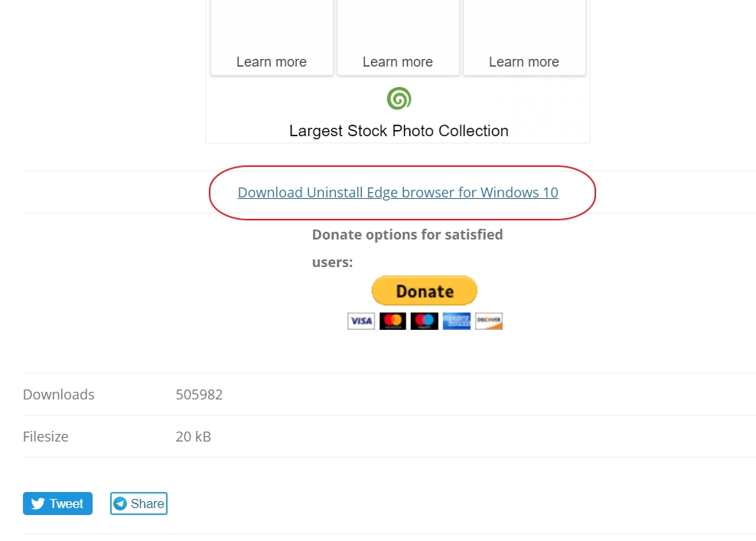
Task: Click the Filesize 20 kB value
Action: point(194,436)
